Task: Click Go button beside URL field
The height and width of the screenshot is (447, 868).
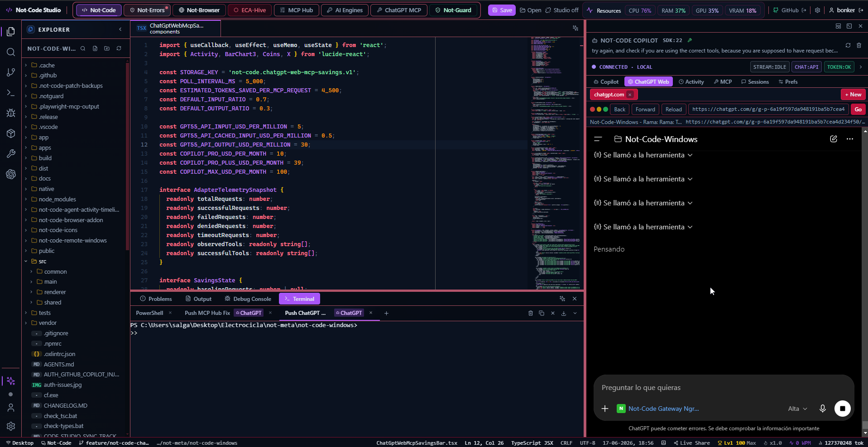Action: (858, 109)
